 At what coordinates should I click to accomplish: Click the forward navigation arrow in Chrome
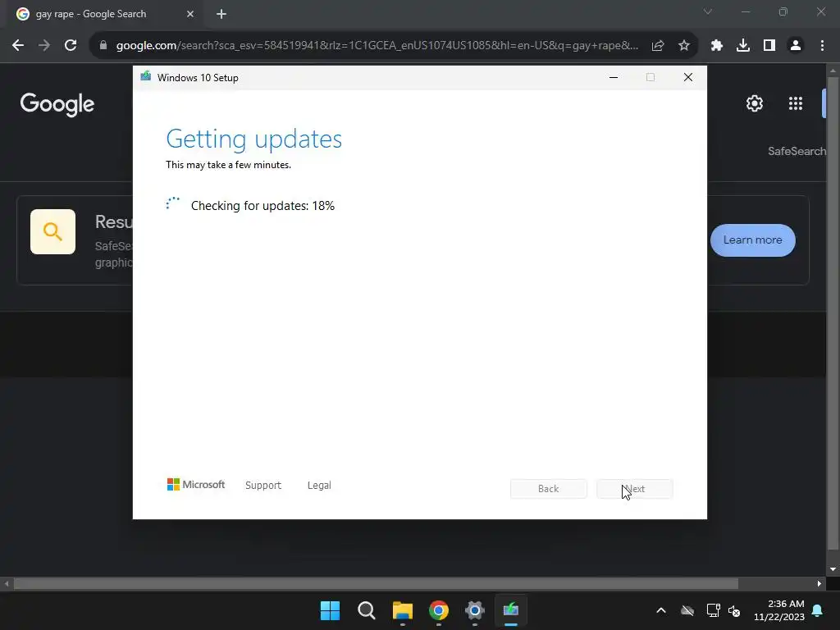pyautogui.click(x=44, y=46)
